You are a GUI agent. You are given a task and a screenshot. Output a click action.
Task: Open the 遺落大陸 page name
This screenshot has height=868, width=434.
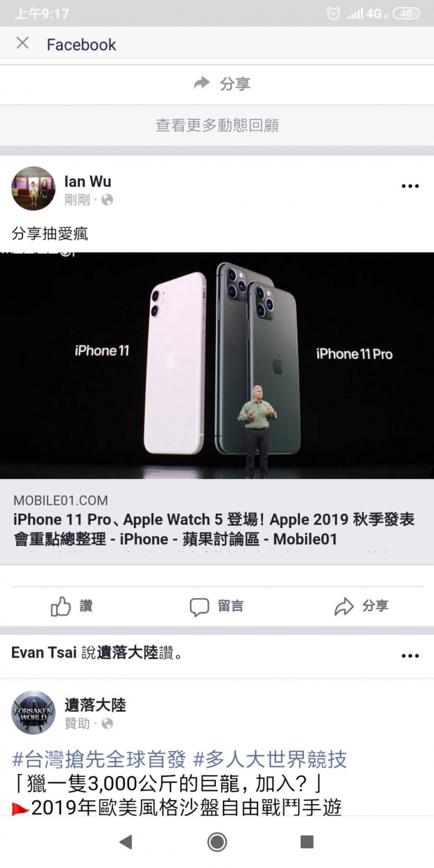coord(95,705)
